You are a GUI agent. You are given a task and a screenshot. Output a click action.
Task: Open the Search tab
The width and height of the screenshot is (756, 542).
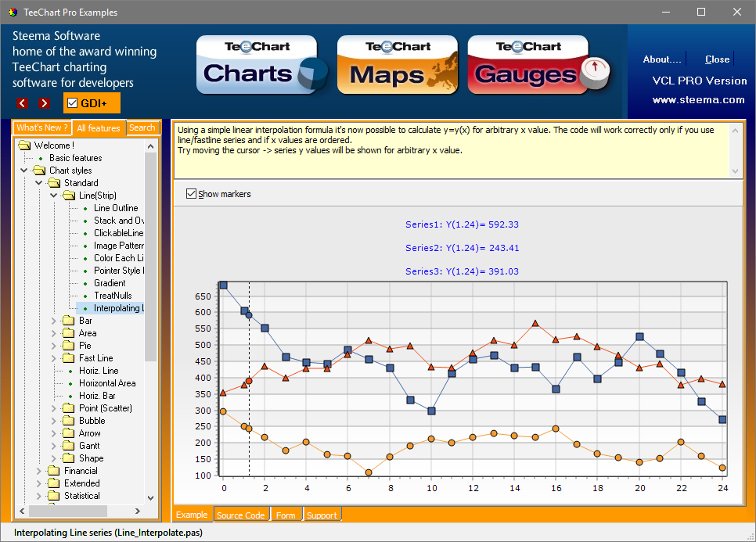142,127
